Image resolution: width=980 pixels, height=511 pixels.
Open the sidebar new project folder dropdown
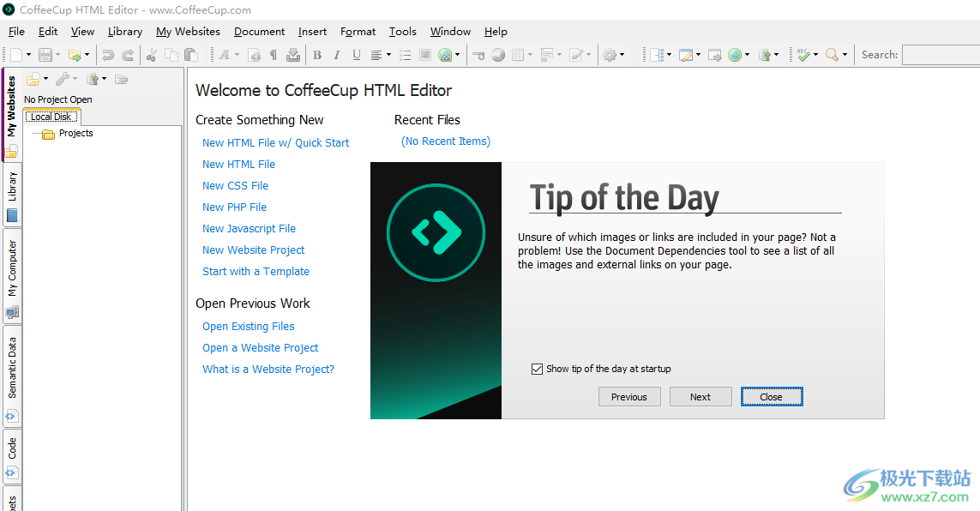click(45, 79)
